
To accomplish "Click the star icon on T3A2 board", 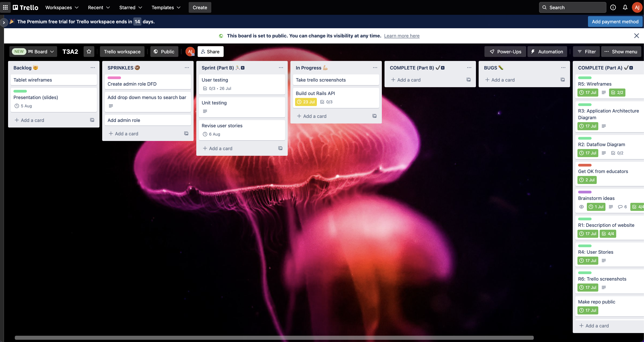I will [x=89, y=52].
